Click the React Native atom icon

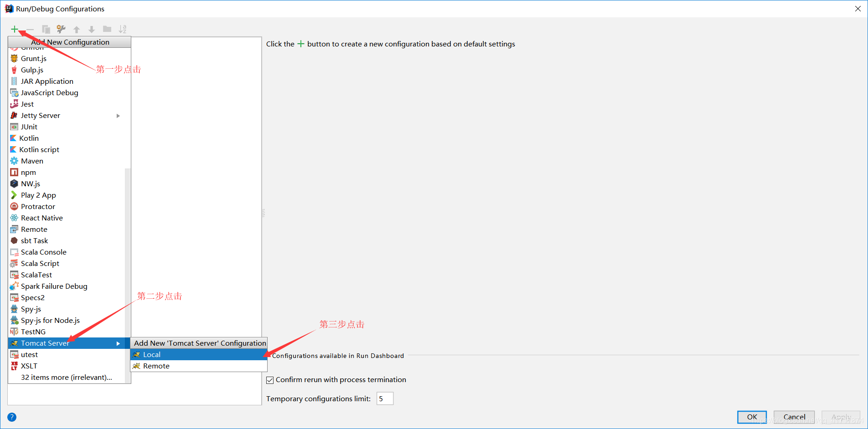14,218
